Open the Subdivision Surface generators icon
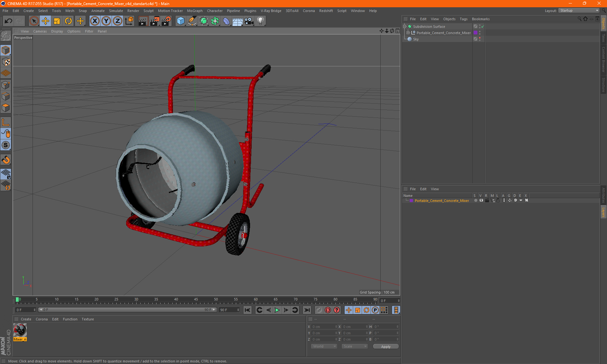 (x=204, y=21)
